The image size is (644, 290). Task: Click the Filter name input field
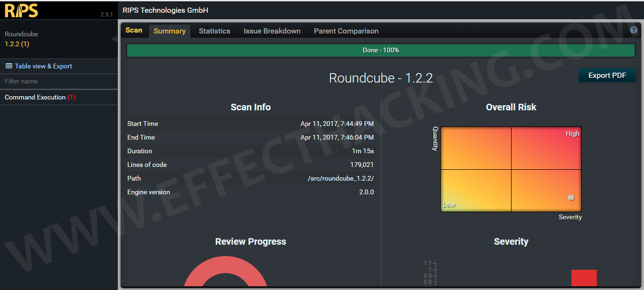coord(59,81)
